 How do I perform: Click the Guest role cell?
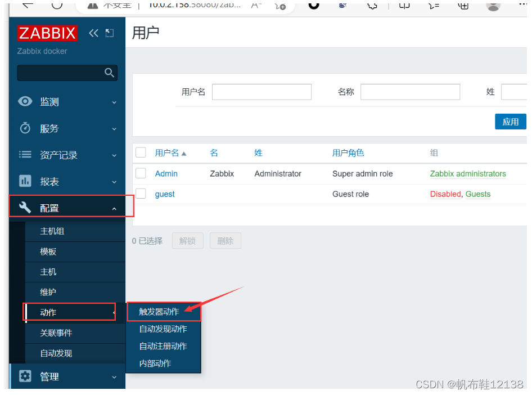[350, 194]
